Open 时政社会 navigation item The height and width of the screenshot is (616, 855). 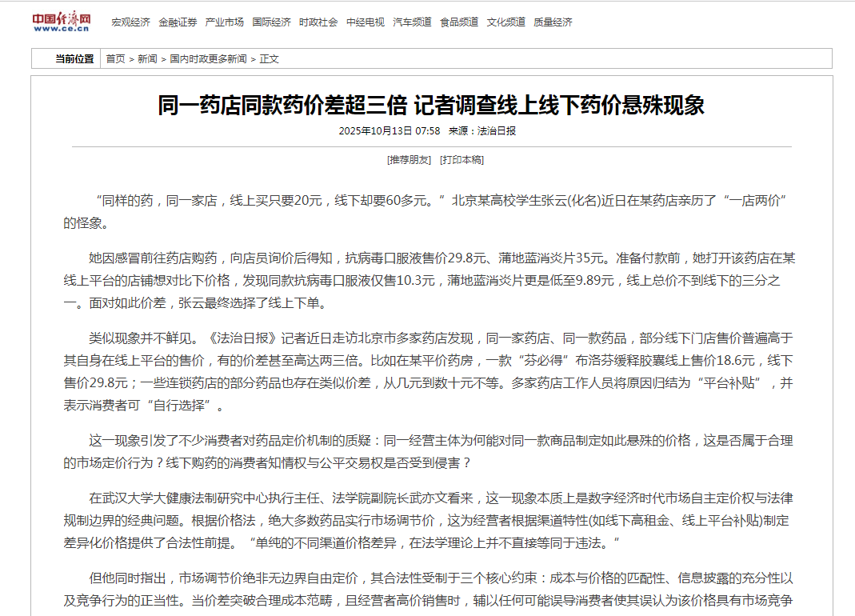click(318, 22)
